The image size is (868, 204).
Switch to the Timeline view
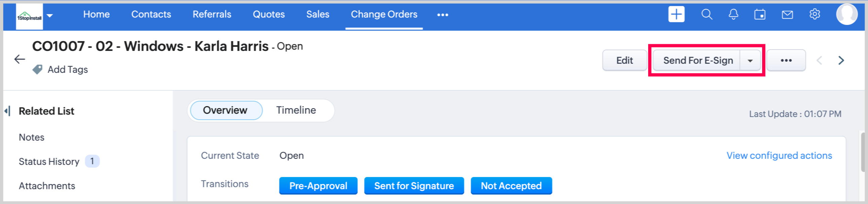tap(296, 110)
